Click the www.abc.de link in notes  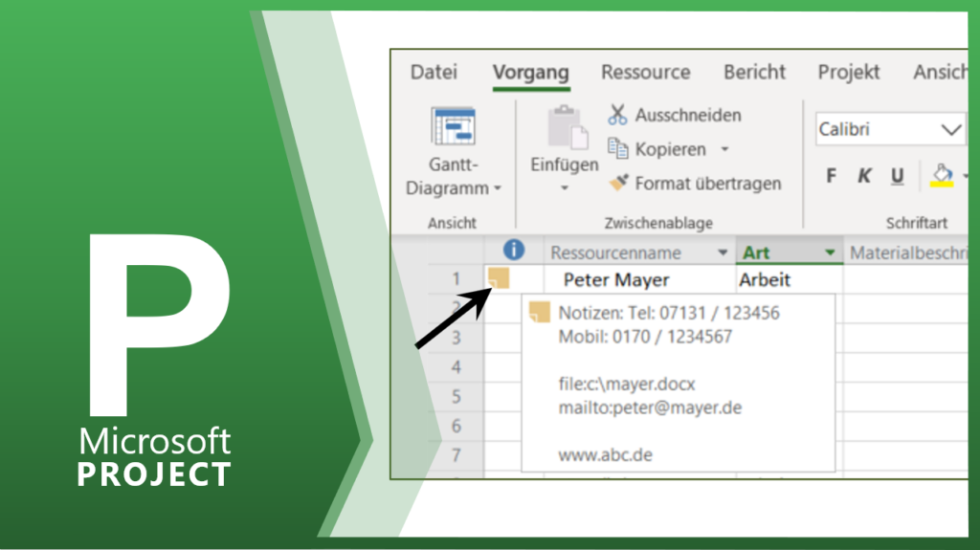tap(605, 455)
